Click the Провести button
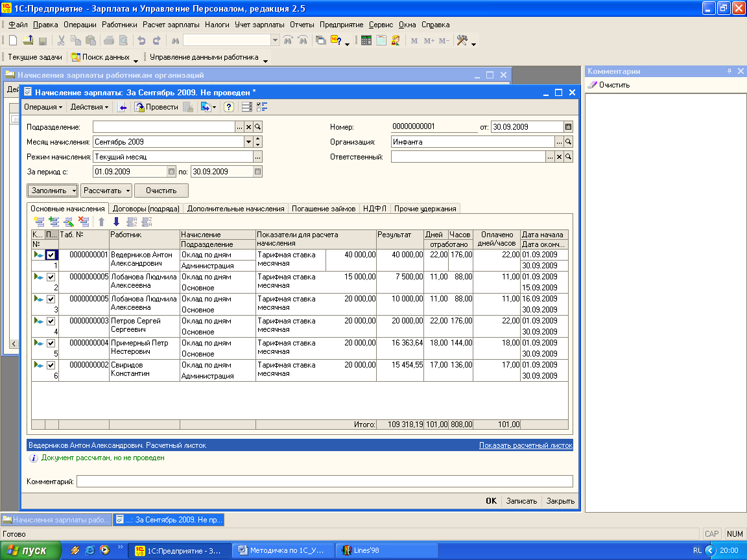Viewport: 747px width, 560px height. coord(156,107)
